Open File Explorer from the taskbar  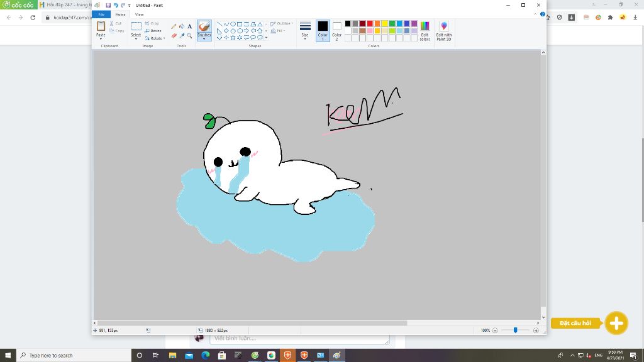[172, 356]
